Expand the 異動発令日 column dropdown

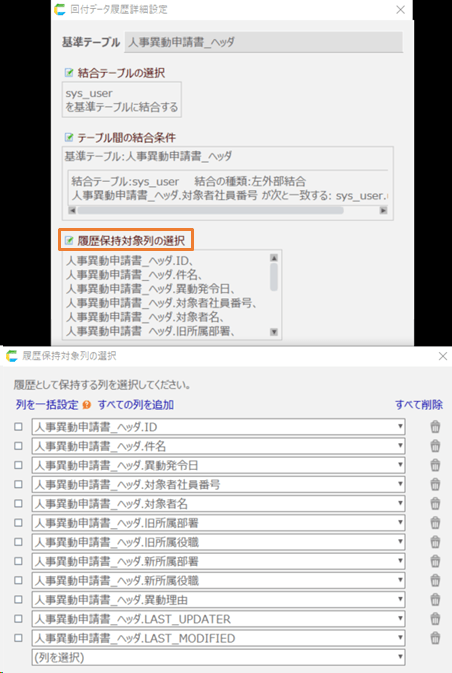tap(218, 465)
